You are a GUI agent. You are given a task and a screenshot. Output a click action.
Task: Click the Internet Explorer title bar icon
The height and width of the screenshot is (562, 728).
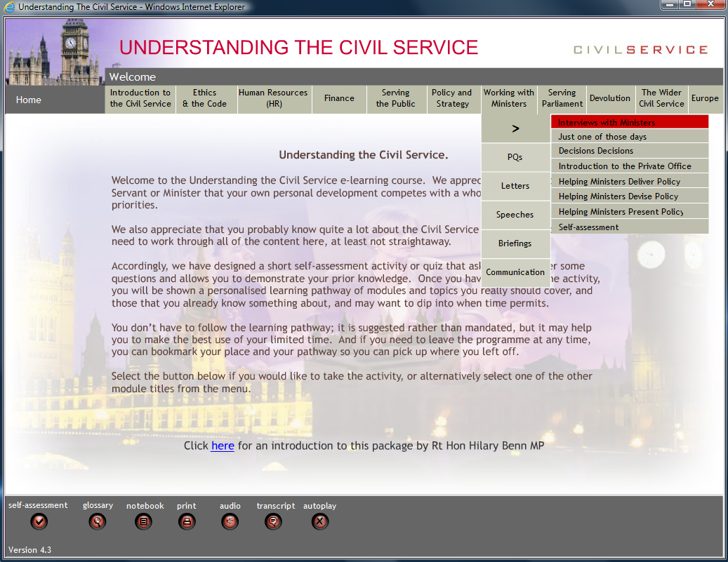click(x=10, y=6)
